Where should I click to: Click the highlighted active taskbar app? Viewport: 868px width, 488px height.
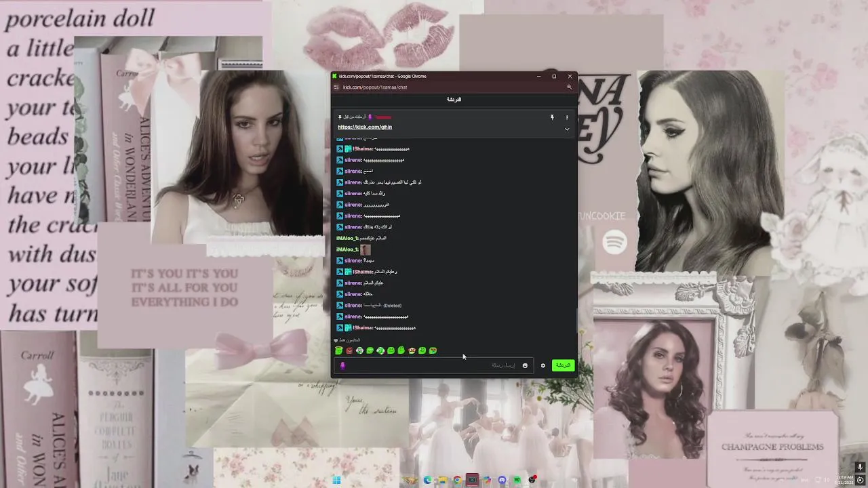tap(472, 480)
